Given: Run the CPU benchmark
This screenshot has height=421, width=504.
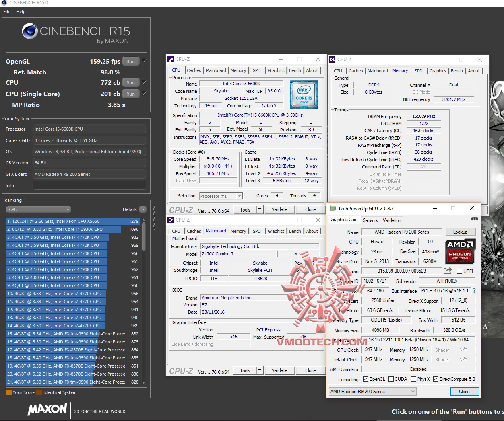Looking at the screenshot, I should (x=131, y=83).
